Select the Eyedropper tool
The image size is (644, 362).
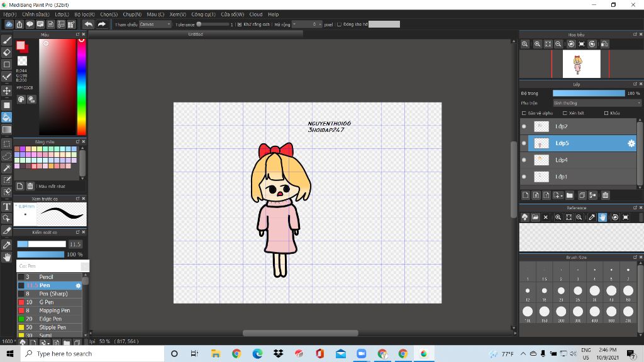pyautogui.click(x=6, y=245)
